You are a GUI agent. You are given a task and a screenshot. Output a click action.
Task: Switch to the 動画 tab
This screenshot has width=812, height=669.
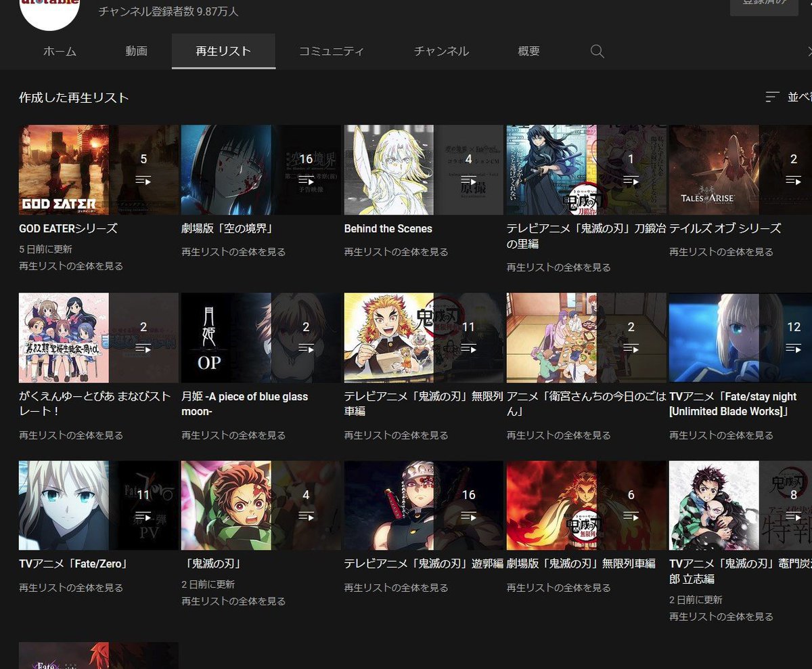point(136,51)
